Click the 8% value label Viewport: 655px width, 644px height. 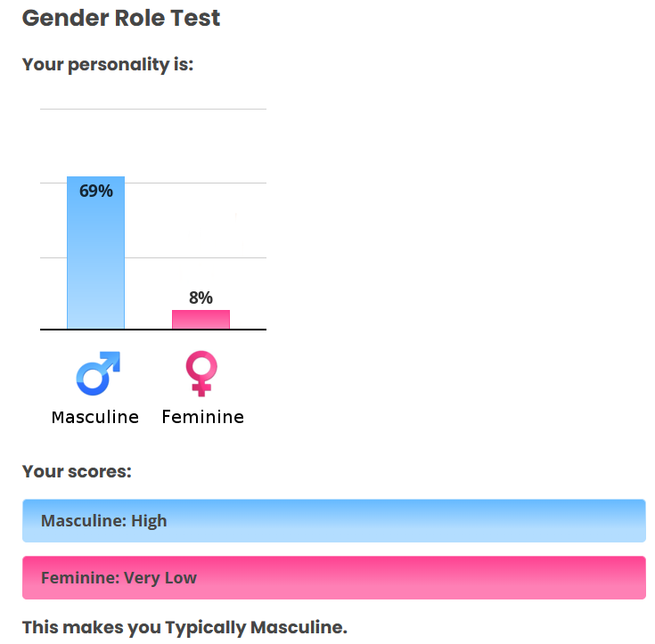[201, 298]
